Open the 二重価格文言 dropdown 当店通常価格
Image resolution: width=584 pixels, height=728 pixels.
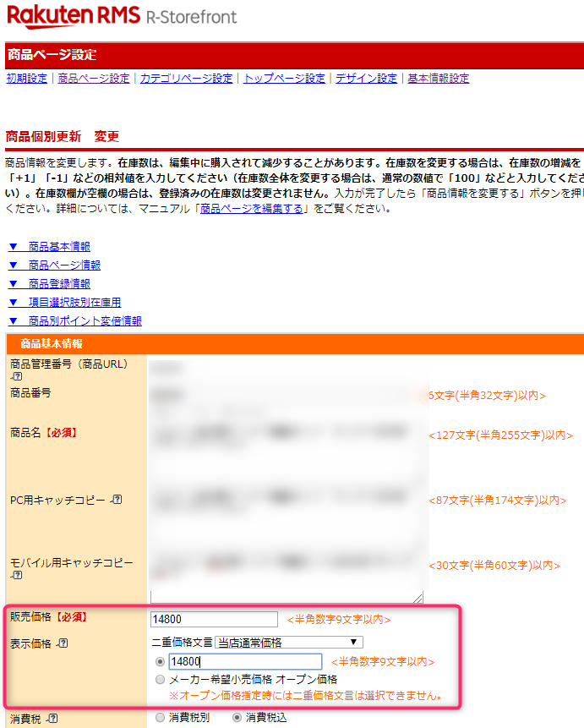pos(289,643)
